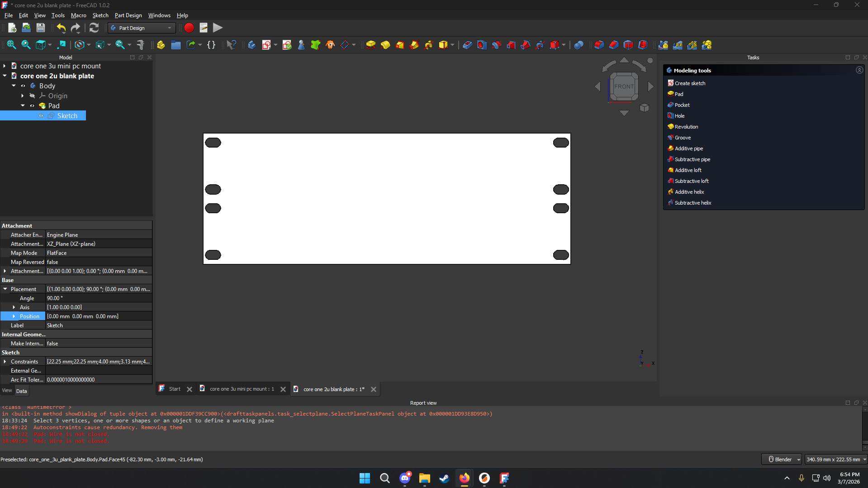
Task: Expand the Constraints property row
Action: click(x=5, y=362)
